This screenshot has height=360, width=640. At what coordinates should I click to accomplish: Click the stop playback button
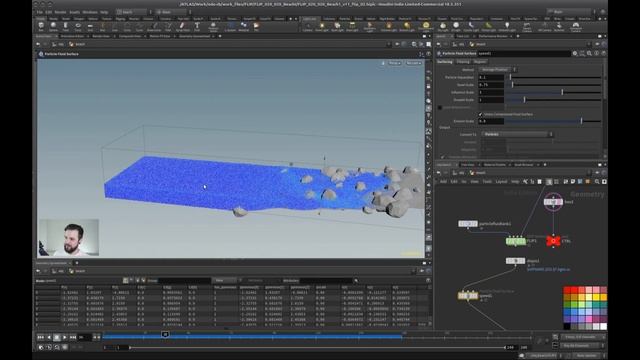point(57,338)
